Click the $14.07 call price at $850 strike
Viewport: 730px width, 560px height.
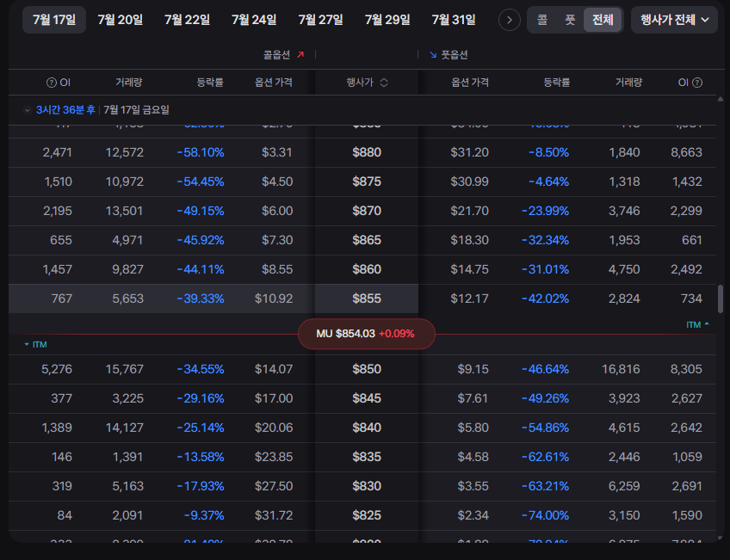[274, 369]
